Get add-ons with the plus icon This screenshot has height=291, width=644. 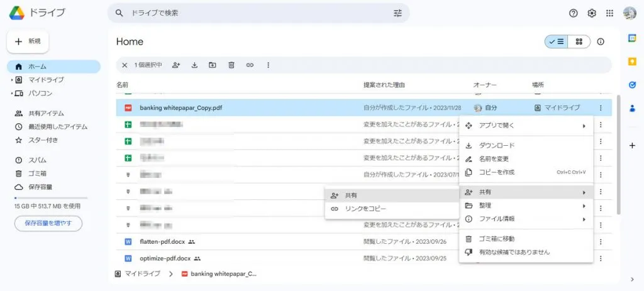[633, 145]
